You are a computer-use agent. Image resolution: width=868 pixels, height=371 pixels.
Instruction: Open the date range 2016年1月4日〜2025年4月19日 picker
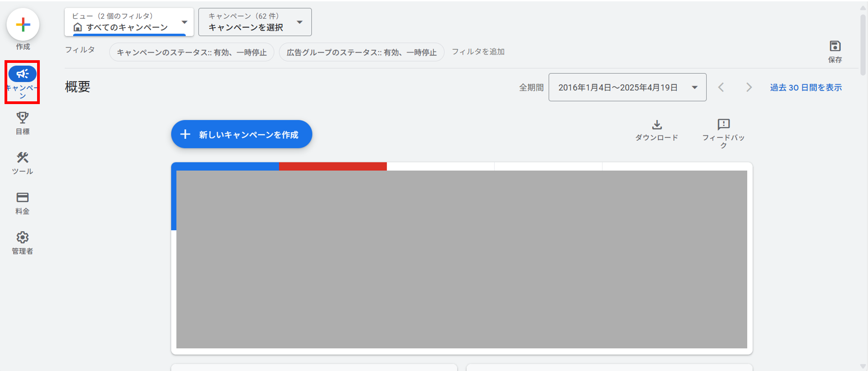click(x=627, y=87)
